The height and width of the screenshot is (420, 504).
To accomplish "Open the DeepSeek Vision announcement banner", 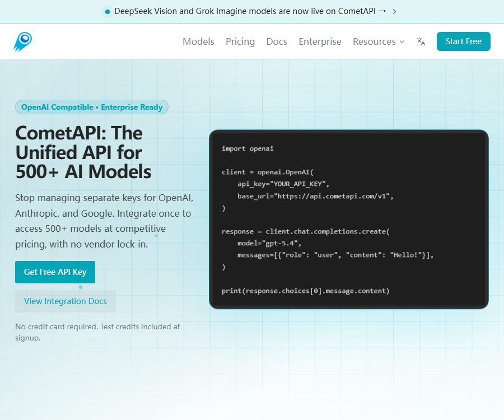I will tap(250, 11).
